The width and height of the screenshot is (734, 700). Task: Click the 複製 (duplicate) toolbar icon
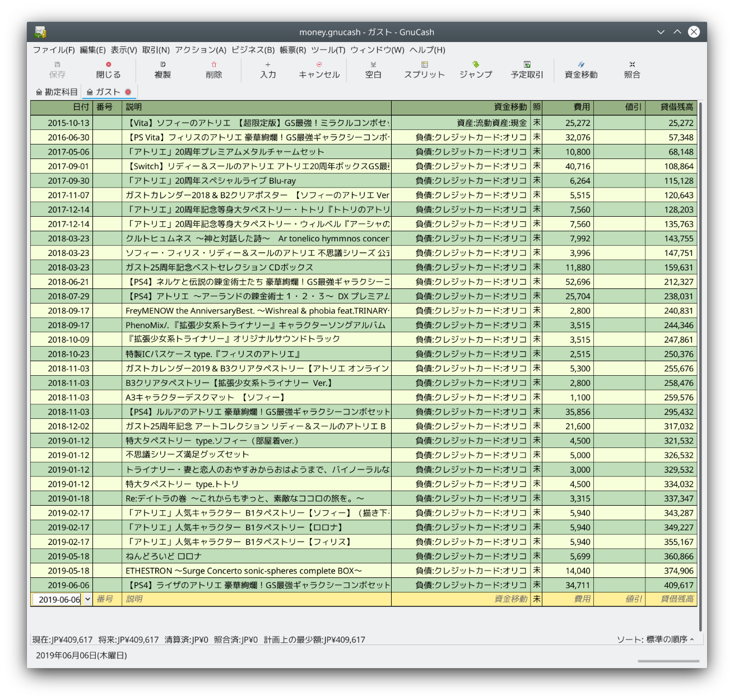[x=162, y=69]
